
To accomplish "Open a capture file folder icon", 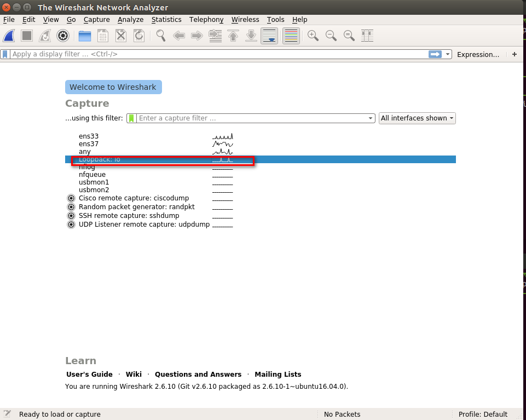I will click(85, 36).
